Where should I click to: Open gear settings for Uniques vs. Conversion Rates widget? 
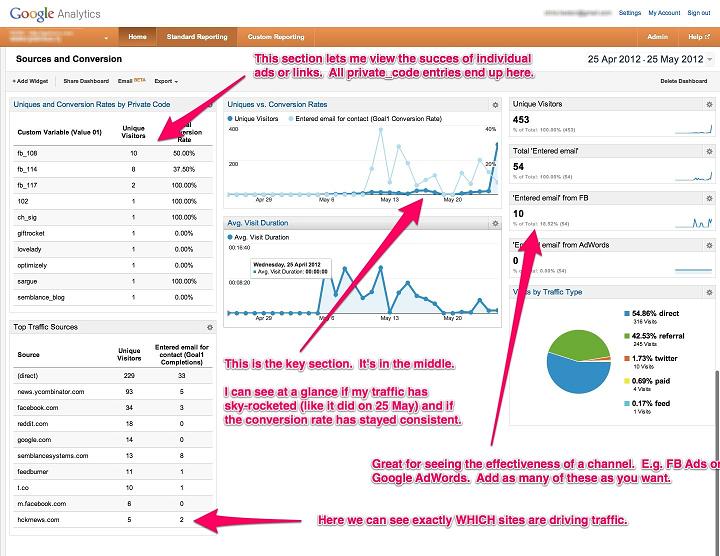[495, 105]
